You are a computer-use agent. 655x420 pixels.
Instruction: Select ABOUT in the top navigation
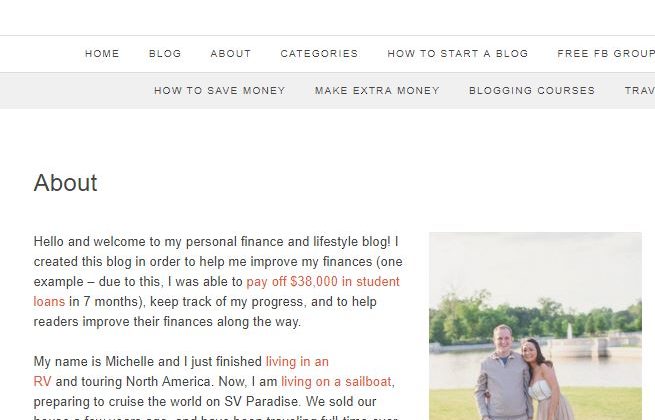click(x=231, y=54)
